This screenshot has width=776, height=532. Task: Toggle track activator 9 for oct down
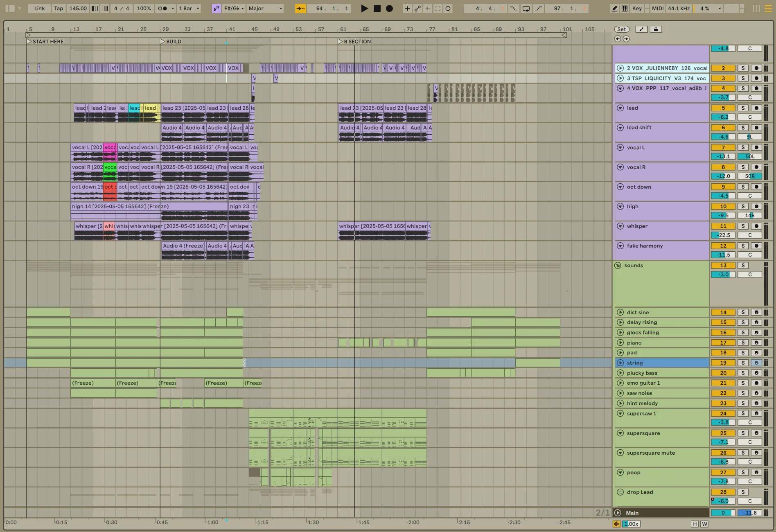(723, 187)
